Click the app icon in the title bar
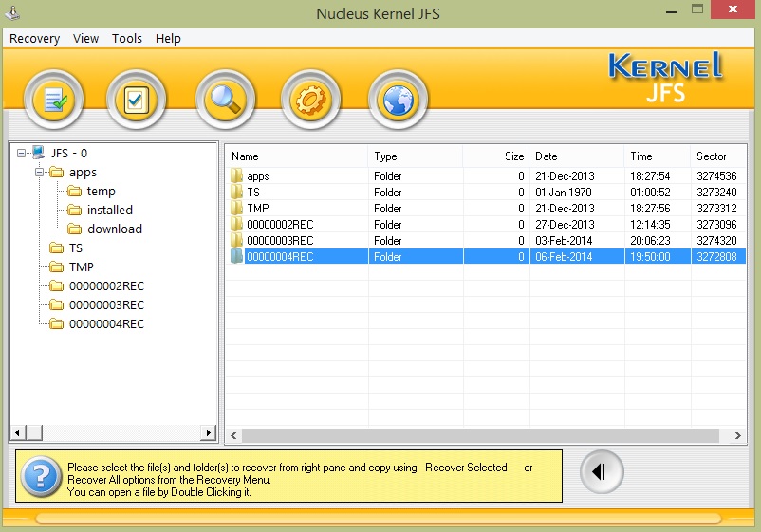 (x=12, y=12)
